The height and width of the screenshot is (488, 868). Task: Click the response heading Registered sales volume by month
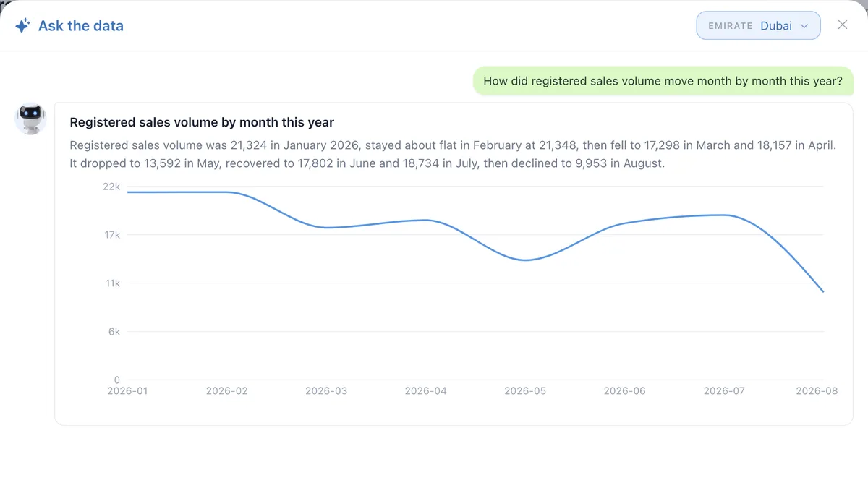coord(202,122)
